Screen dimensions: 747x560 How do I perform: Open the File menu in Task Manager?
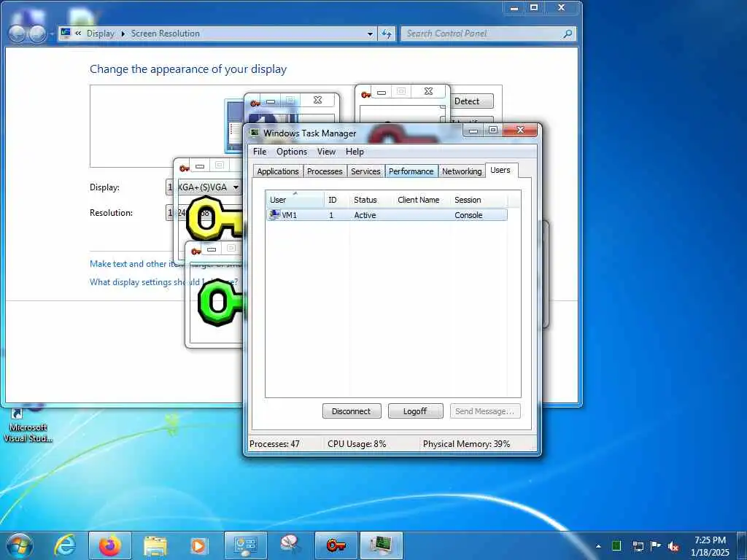(260, 152)
